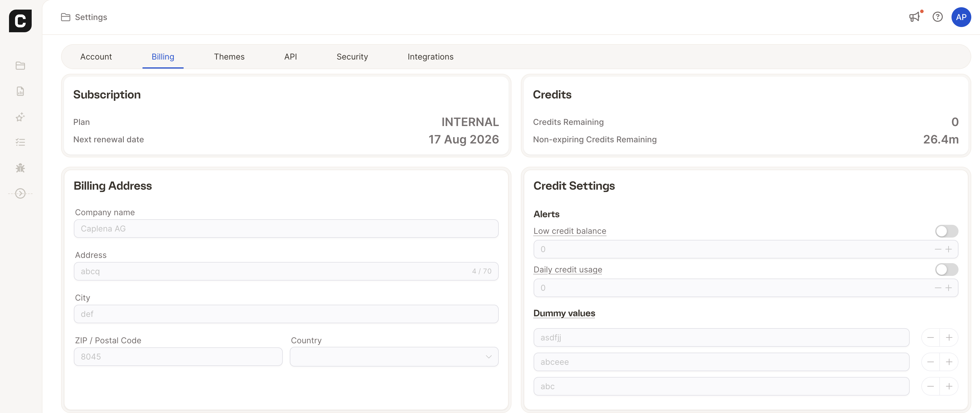The width and height of the screenshot is (980, 413).
Task: Increase the Low credit balance value
Action: [949, 249]
